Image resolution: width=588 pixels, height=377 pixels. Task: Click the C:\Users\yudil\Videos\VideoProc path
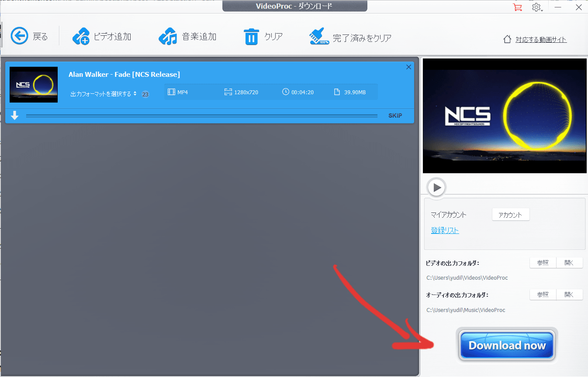point(467,278)
